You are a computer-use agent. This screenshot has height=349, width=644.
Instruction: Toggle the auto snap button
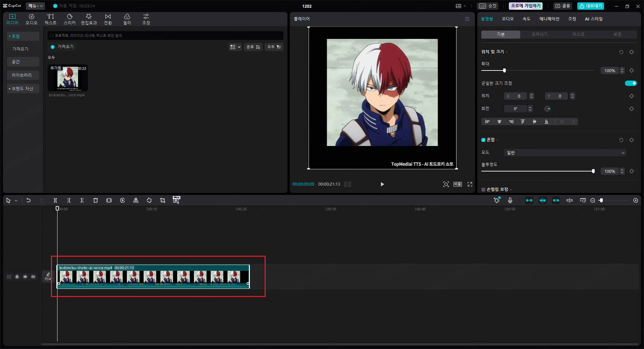tap(543, 200)
